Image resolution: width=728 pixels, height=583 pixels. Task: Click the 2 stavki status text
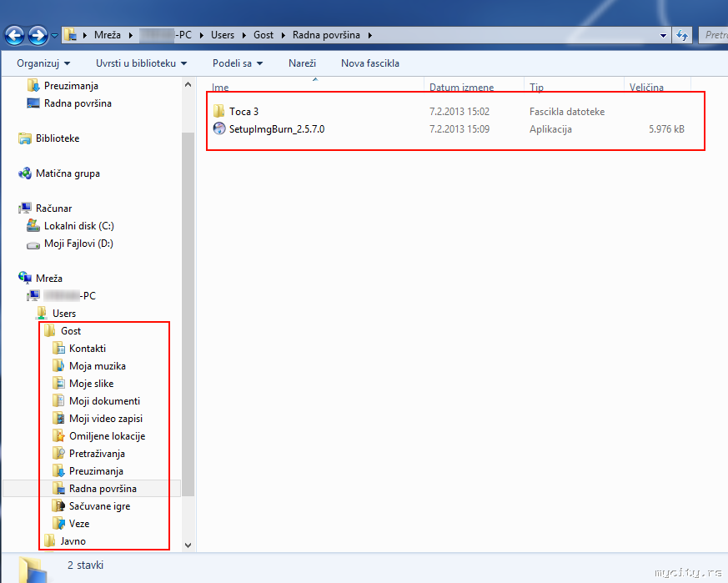coord(85,565)
